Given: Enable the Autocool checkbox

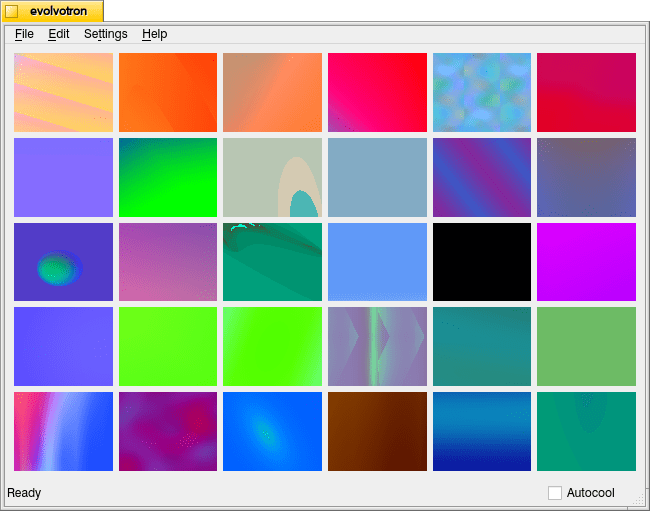Looking at the screenshot, I should pyautogui.click(x=555, y=493).
